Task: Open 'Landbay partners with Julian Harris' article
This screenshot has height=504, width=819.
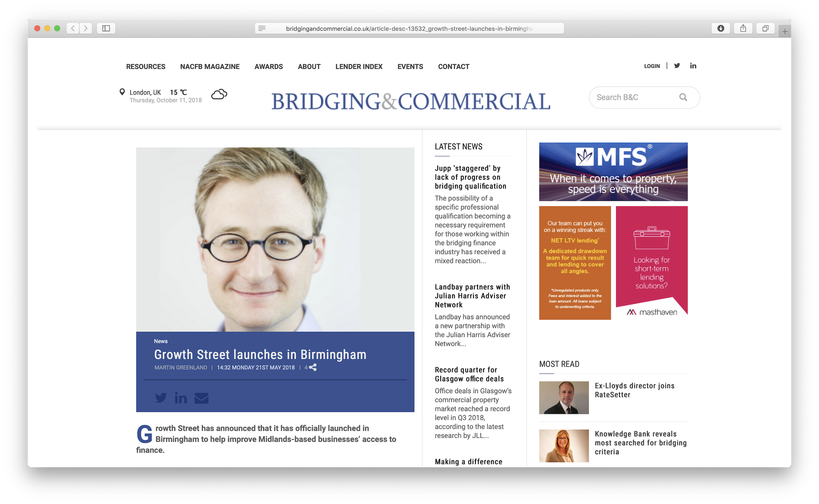Action: tap(472, 296)
